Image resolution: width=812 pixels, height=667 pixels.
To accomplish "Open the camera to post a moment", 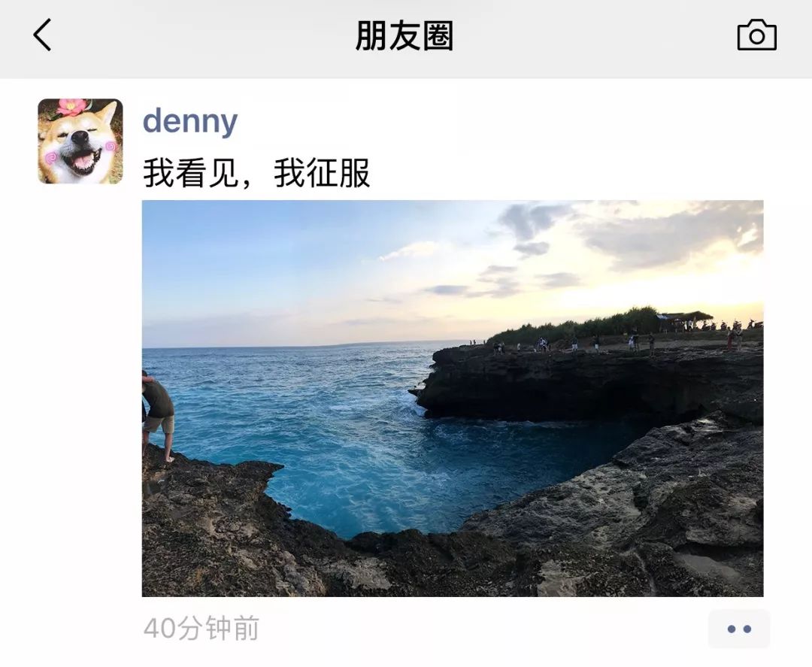I will click(756, 35).
